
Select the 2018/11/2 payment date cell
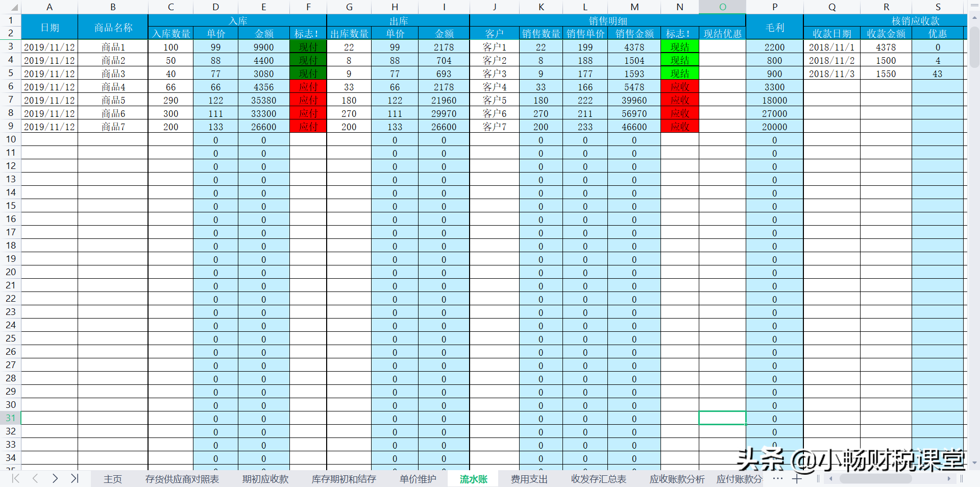(x=832, y=60)
